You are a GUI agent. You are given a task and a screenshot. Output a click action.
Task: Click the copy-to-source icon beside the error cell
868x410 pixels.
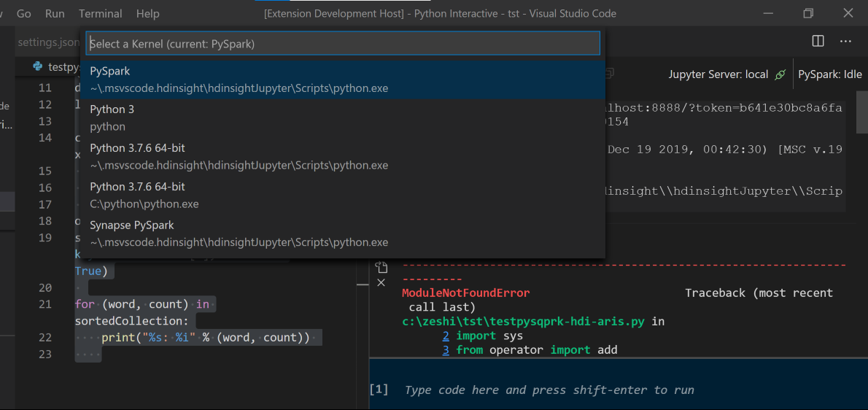381,268
